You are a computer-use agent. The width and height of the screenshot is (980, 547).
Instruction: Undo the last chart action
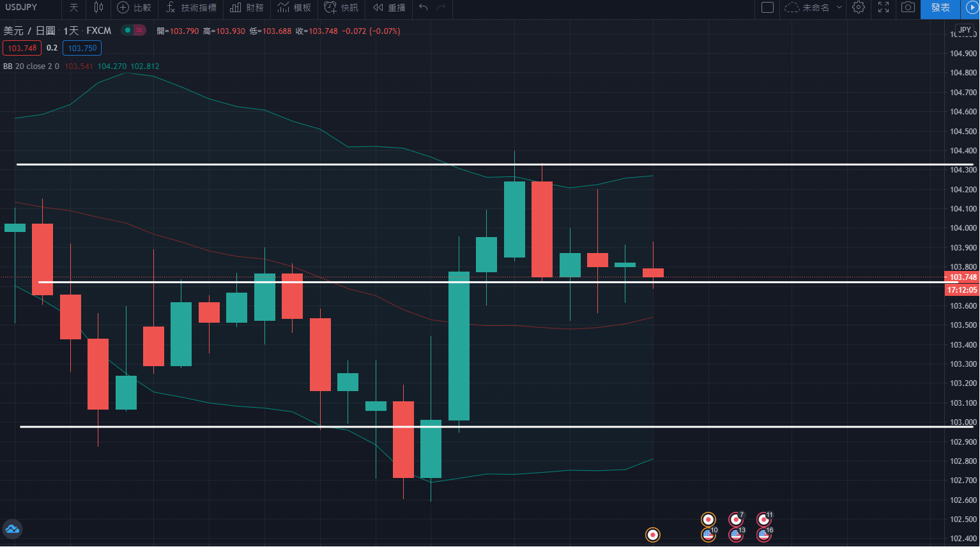click(423, 8)
